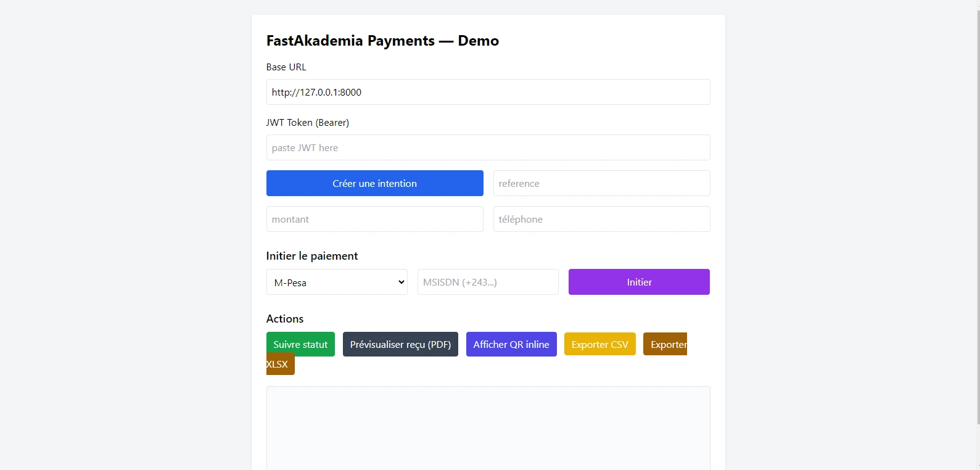Click the green Suivre statut button
The image size is (980, 470).
pyautogui.click(x=300, y=344)
